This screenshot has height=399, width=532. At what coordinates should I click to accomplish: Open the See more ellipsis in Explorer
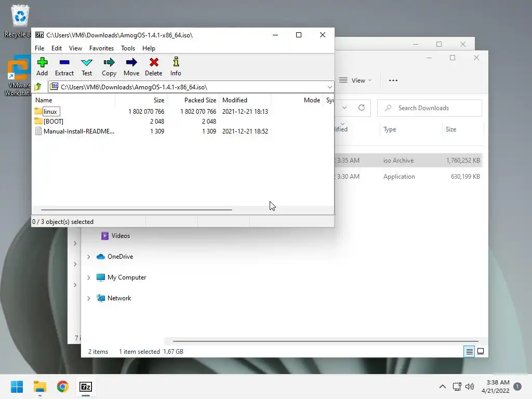pos(393,81)
